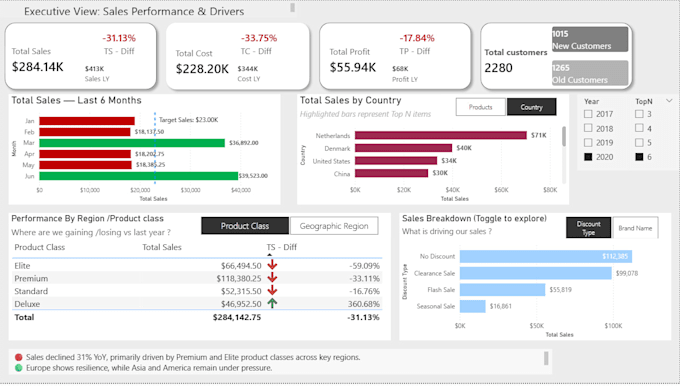Viewport: 680px width, 386px height.
Task: Select the Flash Sale bar
Action: click(503, 290)
